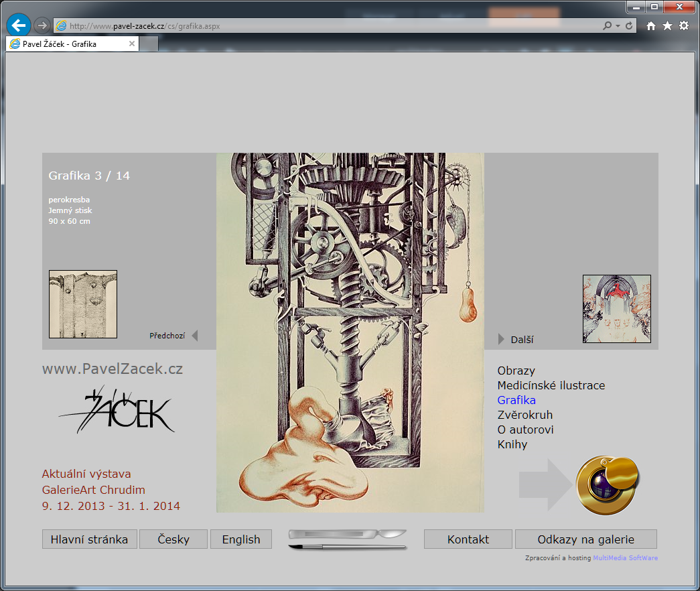
Task: Click the Předchozí text link
Action: [167, 336]
